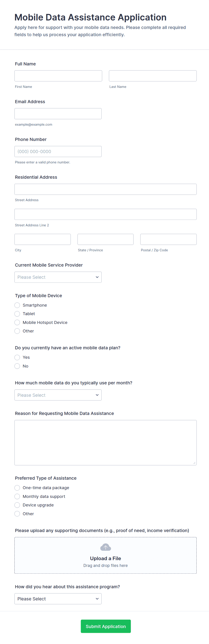
Task: Open the how-did-you-hear dropdown
Action: (x=58, y=599)
